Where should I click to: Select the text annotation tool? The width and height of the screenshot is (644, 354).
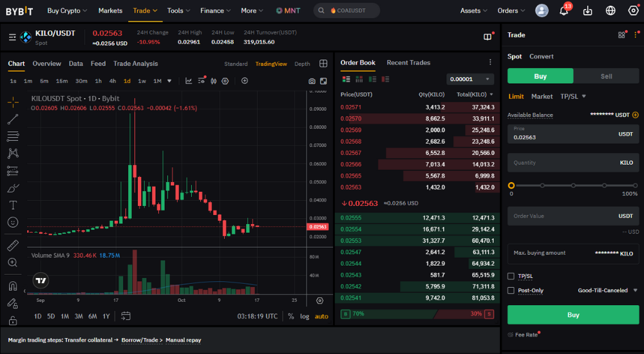[13, 205]
